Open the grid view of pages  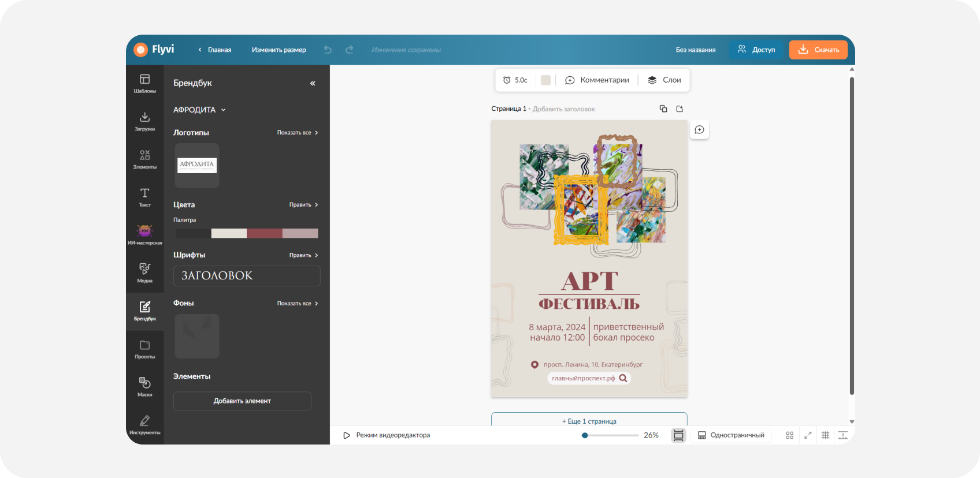(x=789, y=435)
